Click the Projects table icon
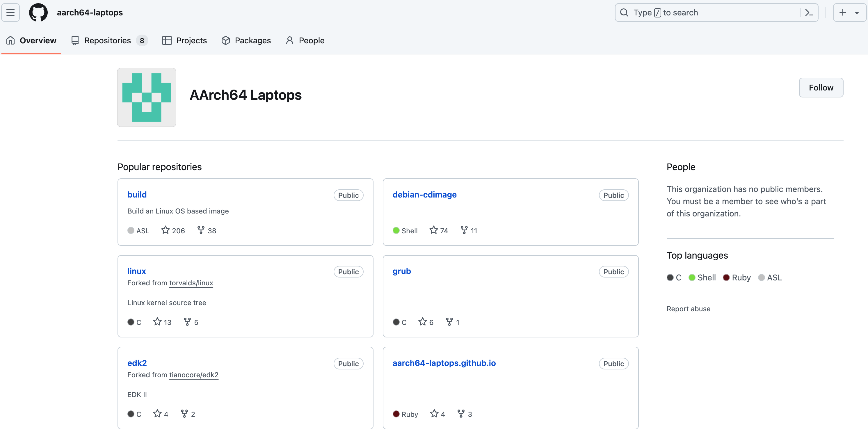The image size is (868, 434). (166, 40)
